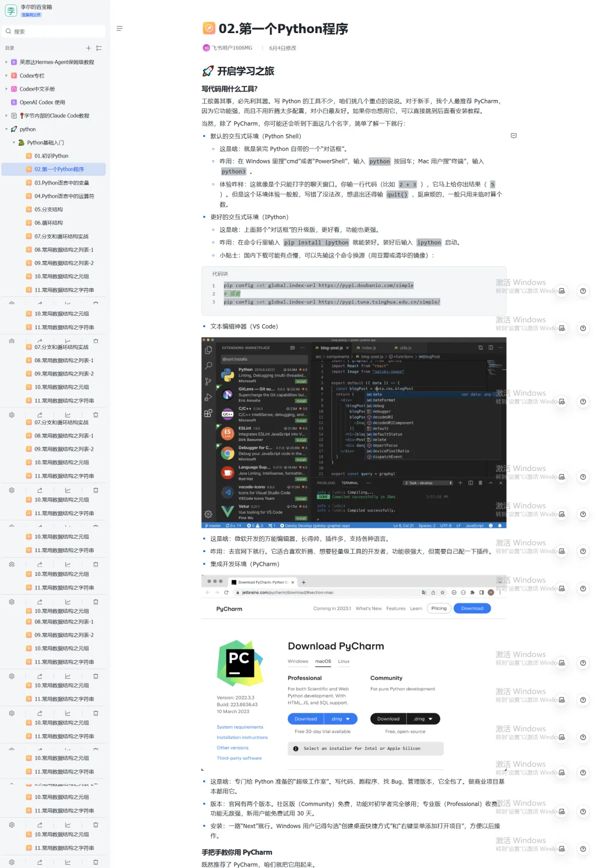The width and height of the screenshot is (596, 868).
Task: Click the orange compass icon before the document title
Action: 209,28
